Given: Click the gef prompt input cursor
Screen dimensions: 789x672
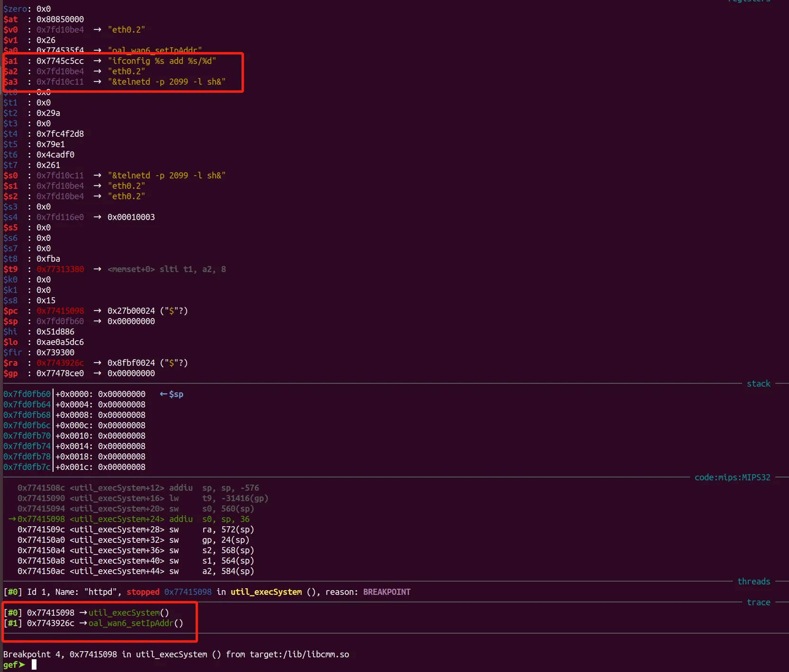Looking at the screenshot, I should pyautogui.click(x=34, y=664).
